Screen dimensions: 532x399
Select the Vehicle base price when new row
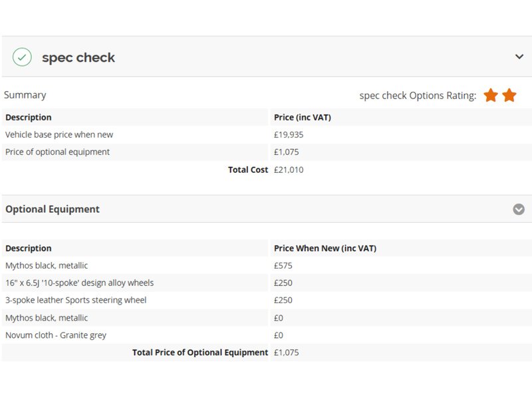point(59,134)
